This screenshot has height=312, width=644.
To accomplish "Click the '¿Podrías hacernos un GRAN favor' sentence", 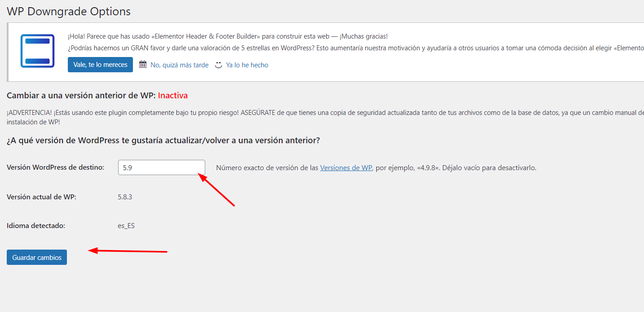I will click(356, 48).
